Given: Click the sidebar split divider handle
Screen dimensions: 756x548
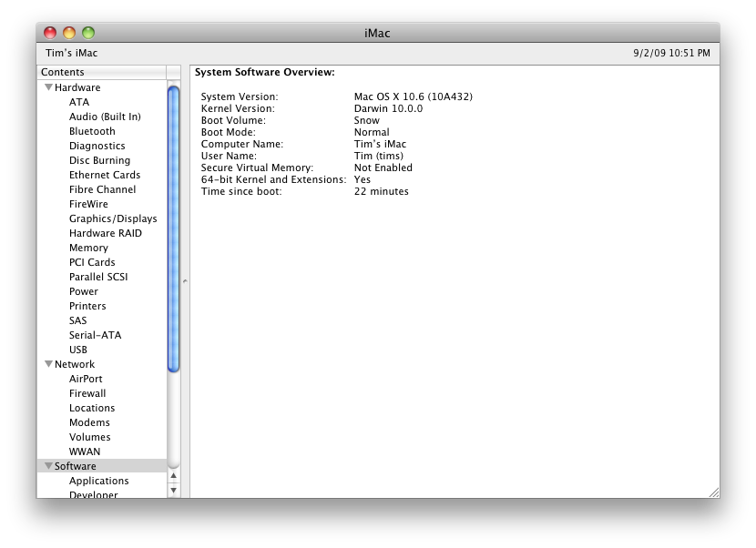Looking at the screenshot, I should (185, 281).
